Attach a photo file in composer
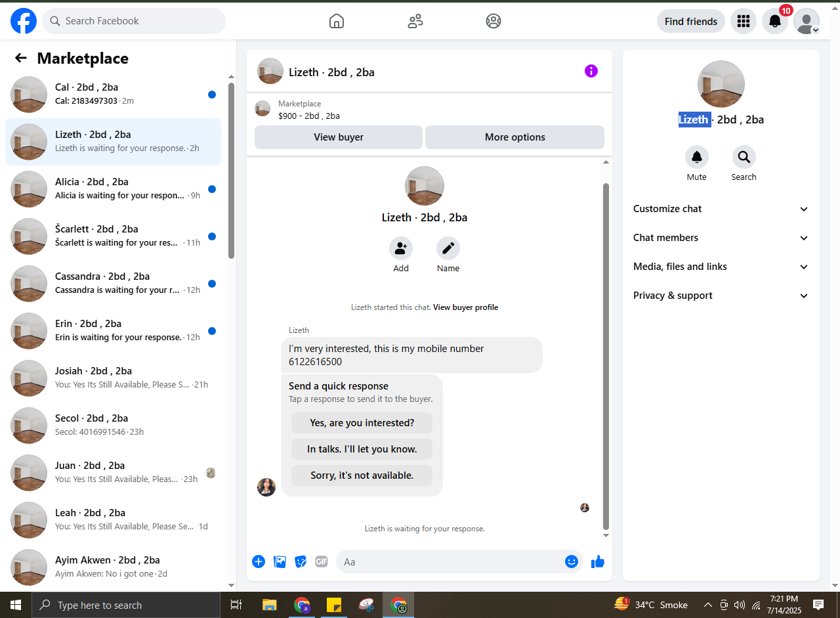Image resolution: width=840 pixels, height=618 pixels. [280, 562]
